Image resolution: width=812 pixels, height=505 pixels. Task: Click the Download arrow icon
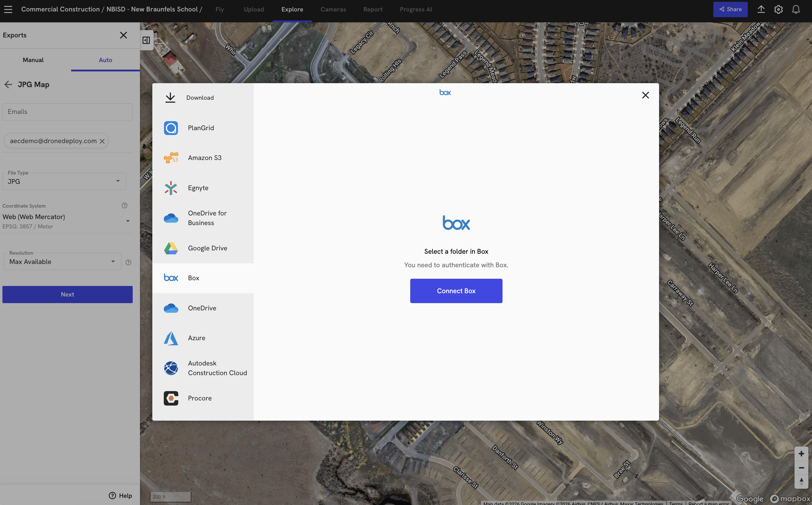(170, 98)
